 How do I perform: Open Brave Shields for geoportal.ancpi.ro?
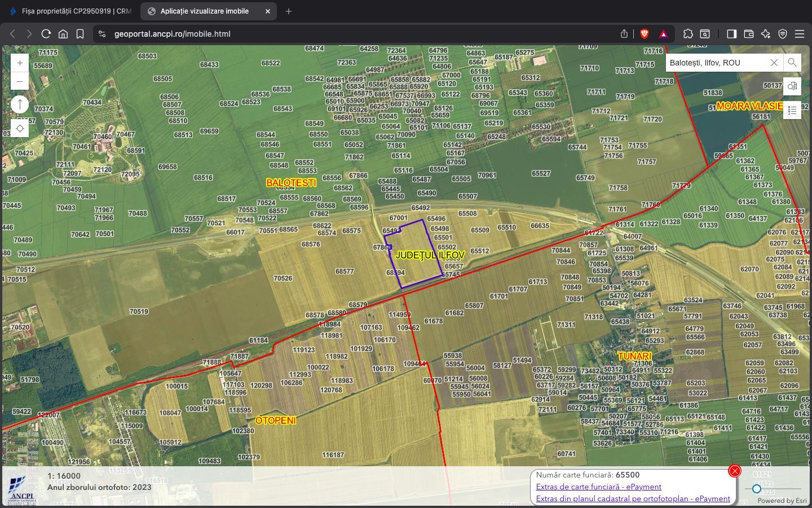click(x=643, y=34)
